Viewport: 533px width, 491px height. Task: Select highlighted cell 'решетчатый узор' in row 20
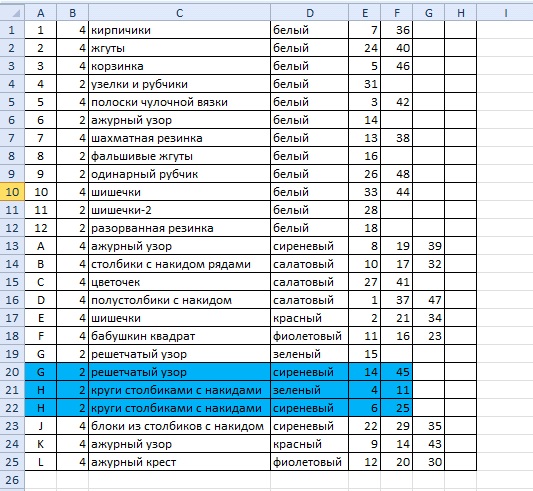179,372
